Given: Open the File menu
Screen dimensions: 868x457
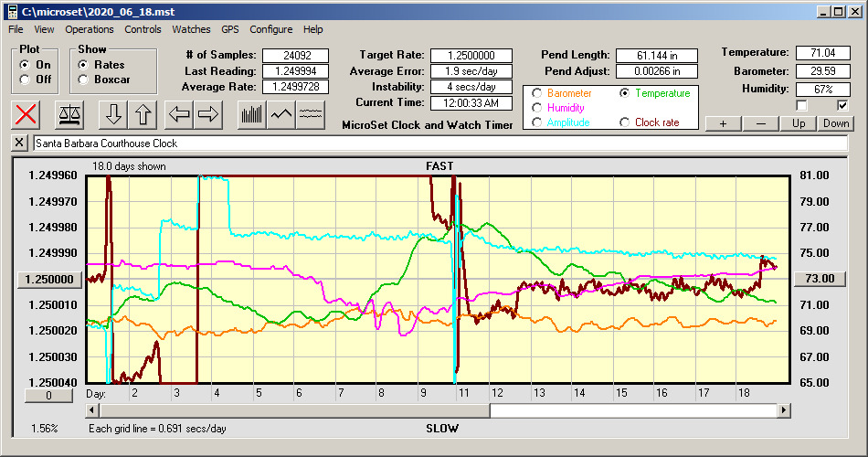Looking at the screenshot, I should click(16, 29).
